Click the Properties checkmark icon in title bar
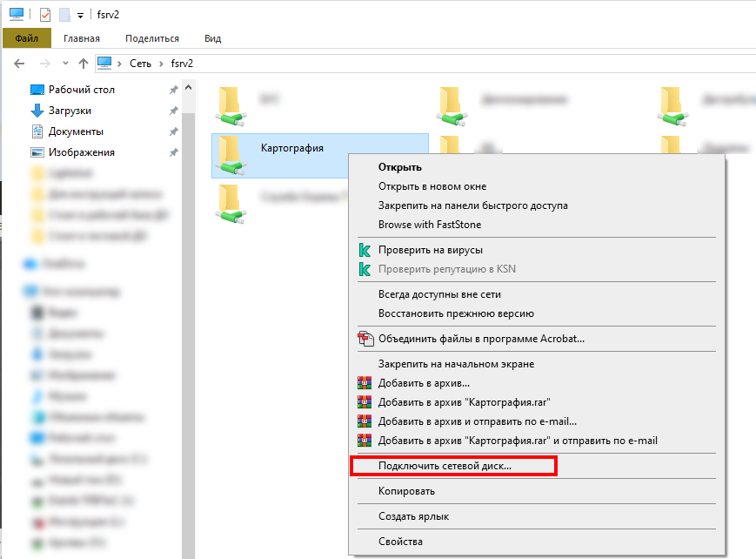 pos(43,15)
